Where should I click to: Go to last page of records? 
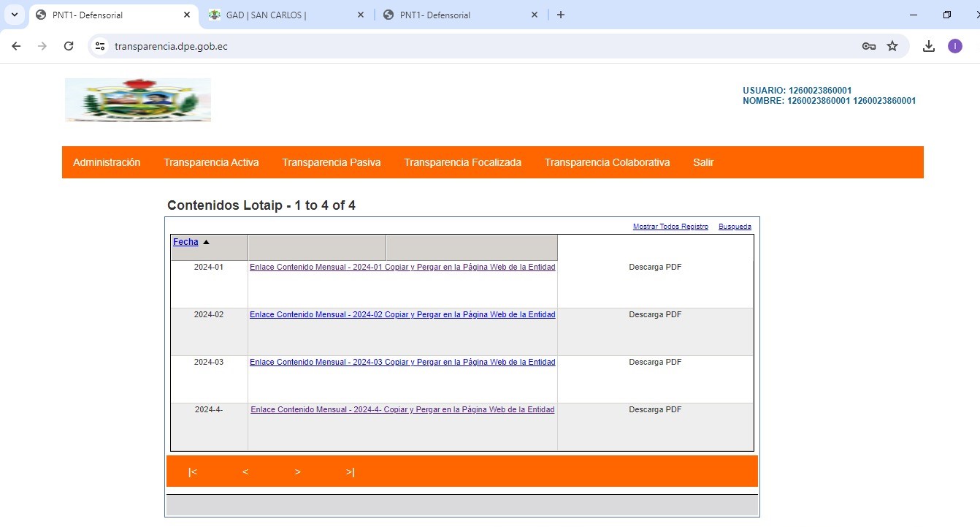351,472
